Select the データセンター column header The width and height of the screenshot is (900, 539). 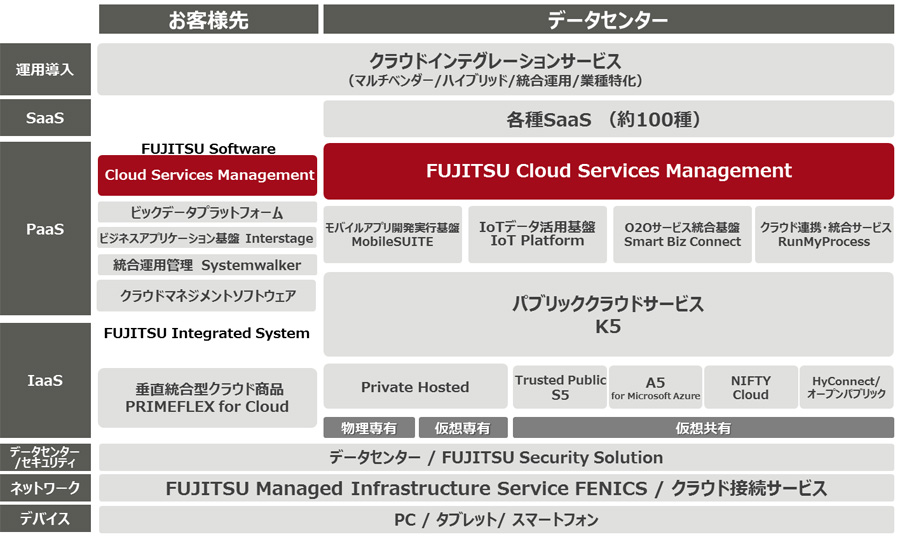pos(608,19)
